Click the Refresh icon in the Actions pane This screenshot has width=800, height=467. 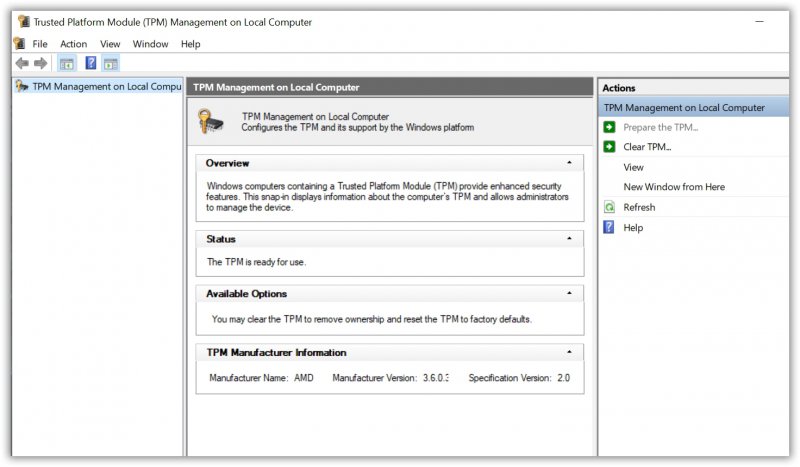click(x=609, y=207)
